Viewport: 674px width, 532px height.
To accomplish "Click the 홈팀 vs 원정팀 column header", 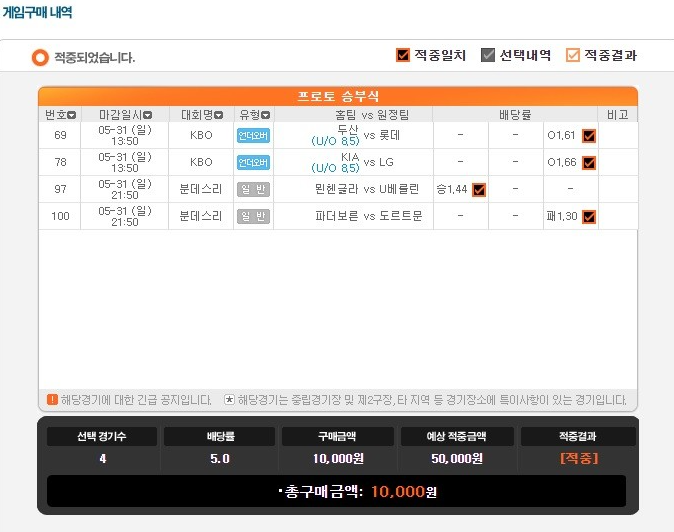I will point(372,115).
